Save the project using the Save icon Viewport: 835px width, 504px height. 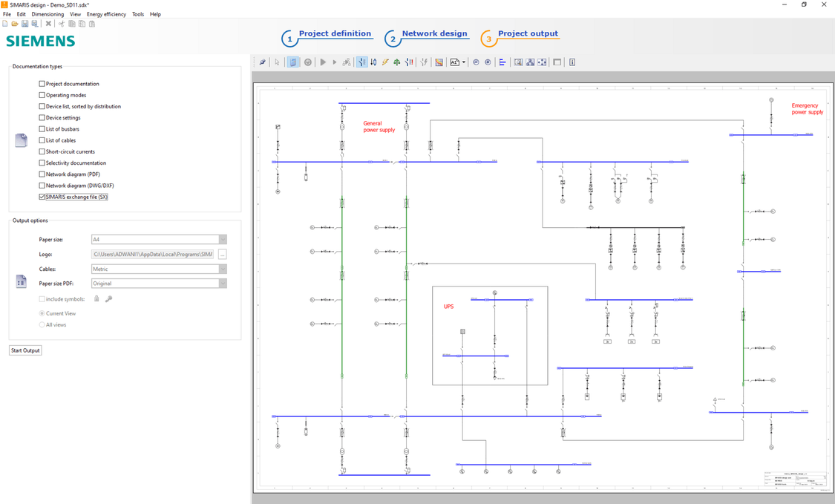tap(24, 23)
